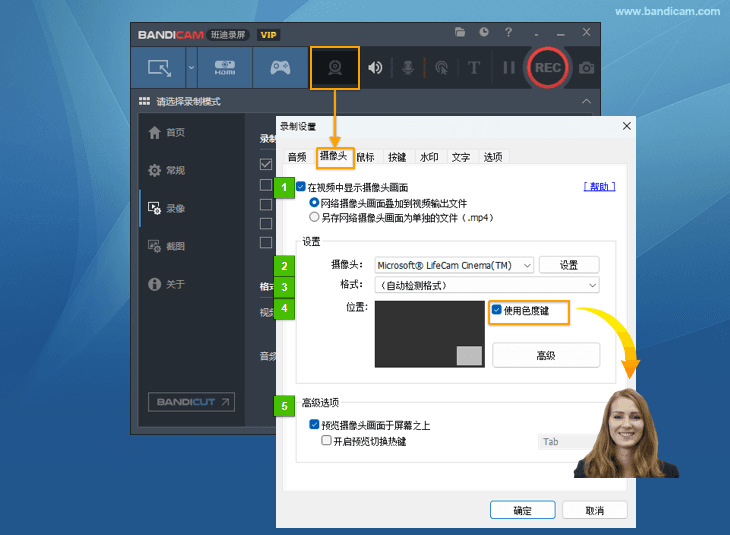Take a screenshot with the camera icon
730x535 pixels.
[x=586, y=68]
